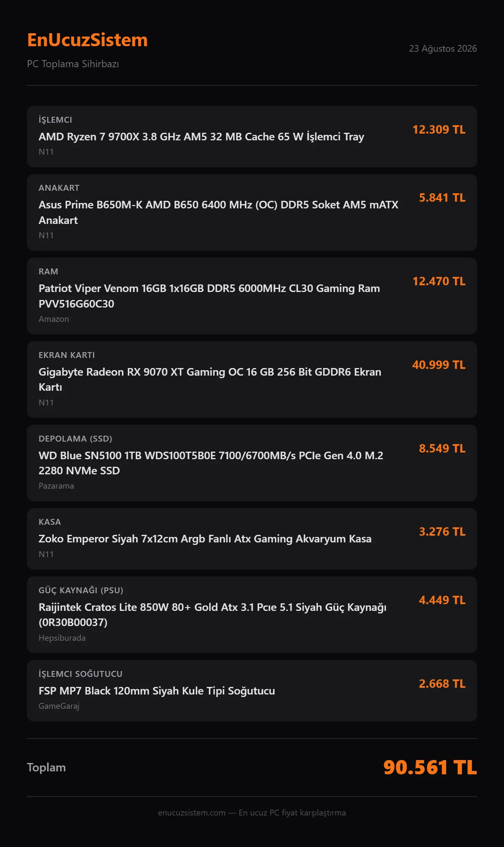Open the Asus Prime B650M-K motherboard entry
This screenshot has width=504, height=847.
252,213
